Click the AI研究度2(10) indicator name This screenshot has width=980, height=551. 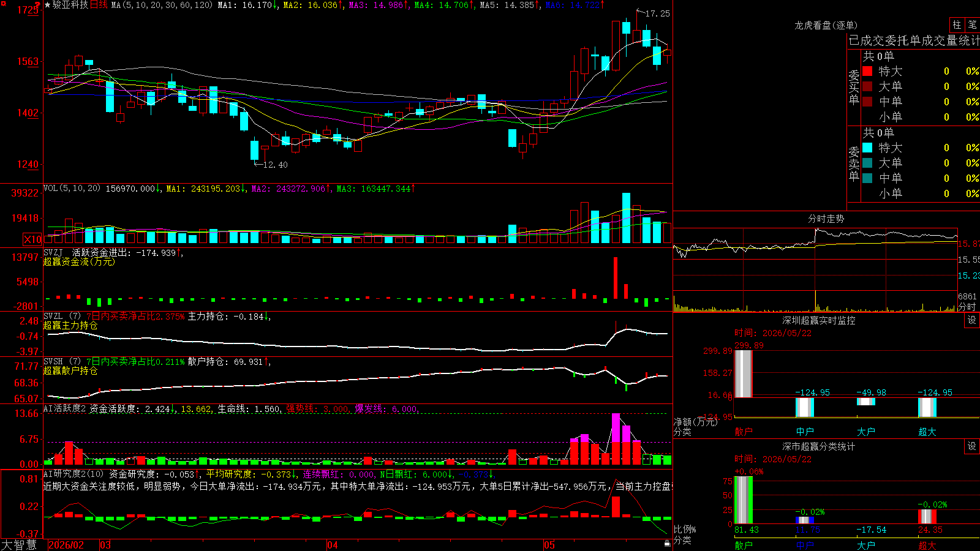74,474
